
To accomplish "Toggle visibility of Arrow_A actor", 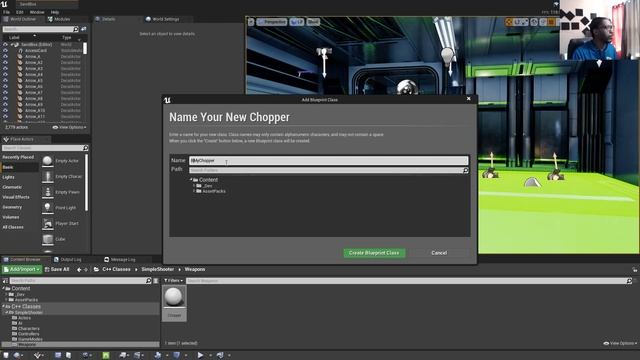I will 5,56.
